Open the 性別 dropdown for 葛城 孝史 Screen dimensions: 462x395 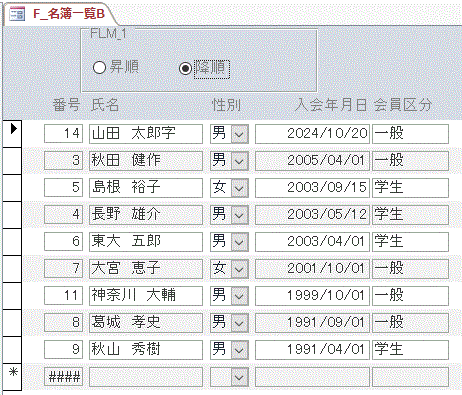240,323
